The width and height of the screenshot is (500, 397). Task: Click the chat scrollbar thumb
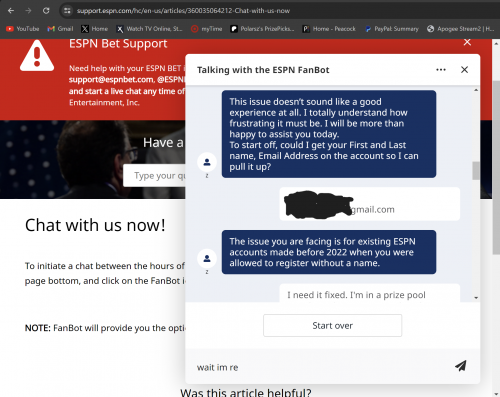click(x=476, y=171)
